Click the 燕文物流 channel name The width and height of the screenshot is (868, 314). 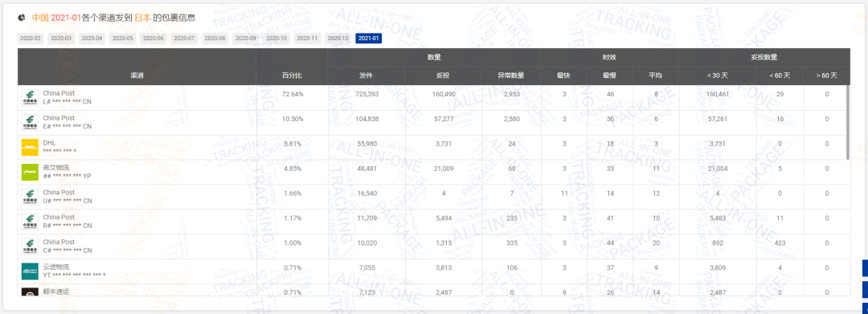point(56,168)
